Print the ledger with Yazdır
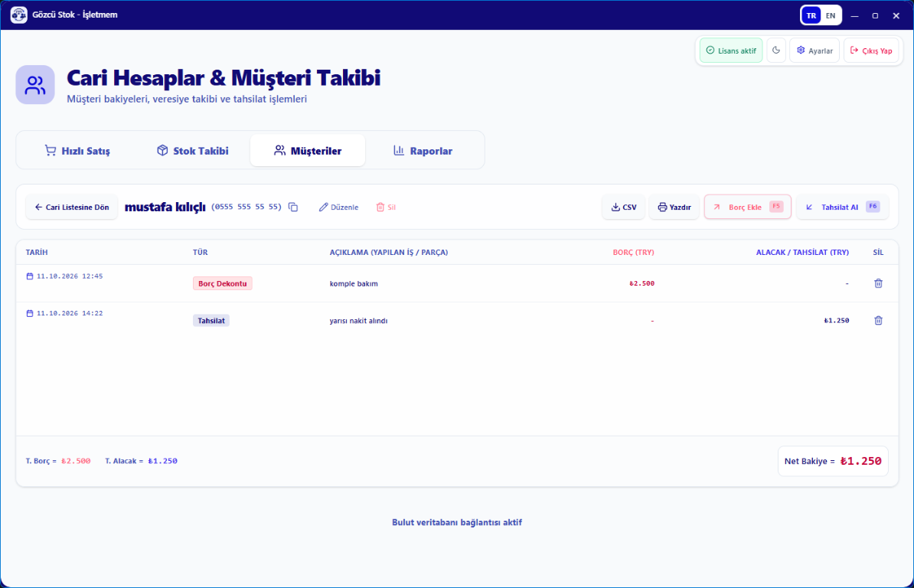This screenshot has height=588, width=914. 674,207
